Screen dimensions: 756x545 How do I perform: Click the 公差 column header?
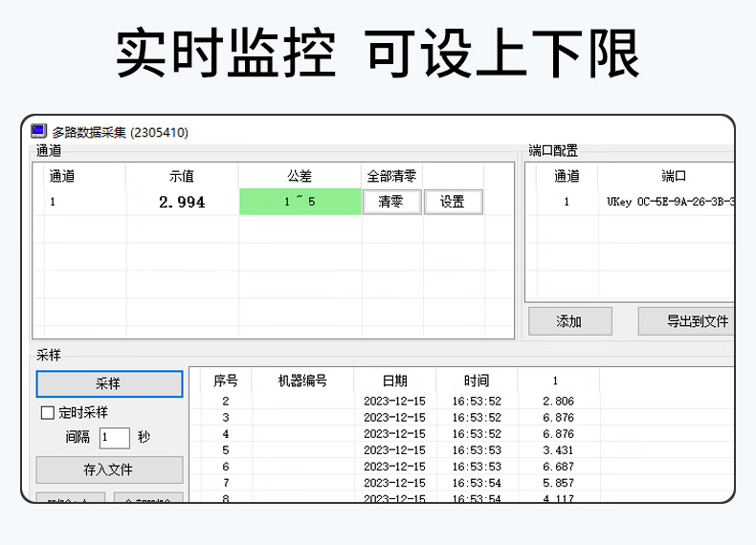[x=300, y=176]
